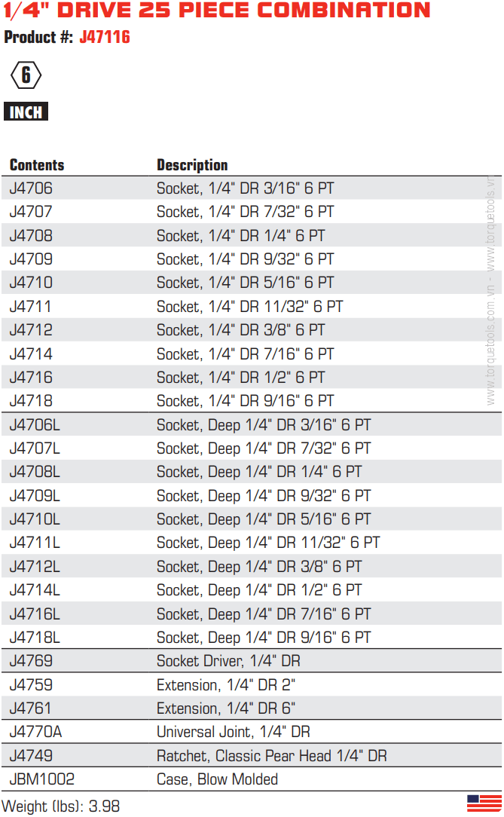504x817 pixels.
Task: Click the Description column header
Action: tap(192, 165)
